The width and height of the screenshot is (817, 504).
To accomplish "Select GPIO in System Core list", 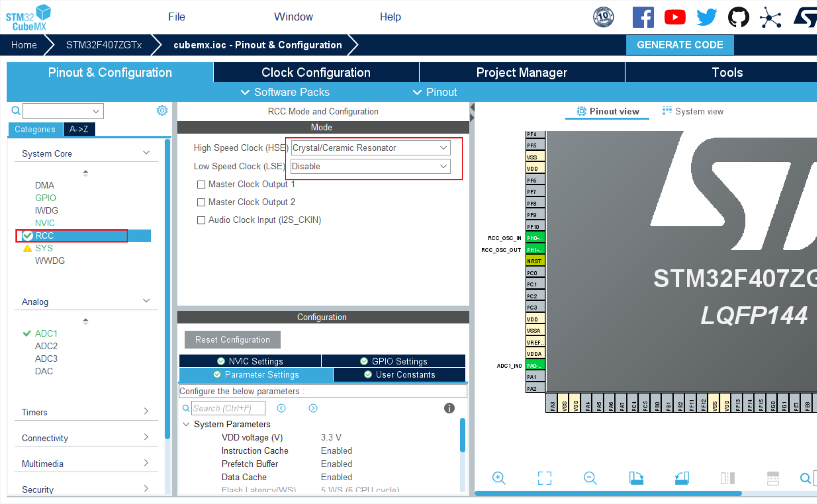I will (45, 198).
